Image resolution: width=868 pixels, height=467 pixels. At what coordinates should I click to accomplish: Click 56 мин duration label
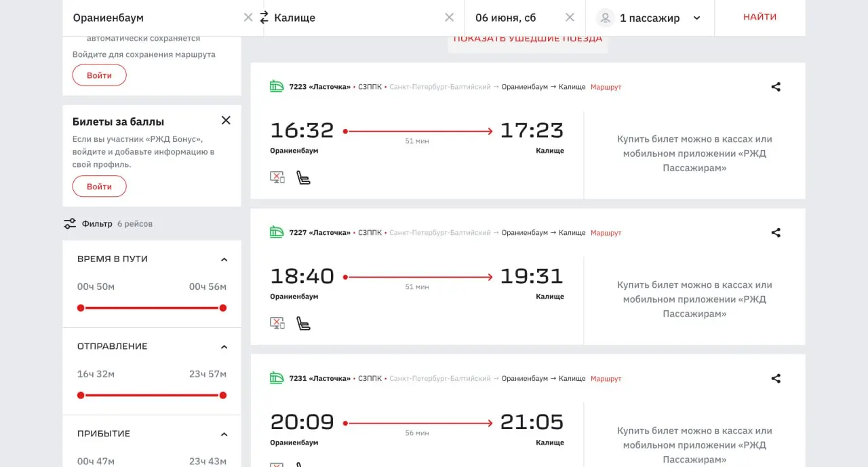pos(417,433)
